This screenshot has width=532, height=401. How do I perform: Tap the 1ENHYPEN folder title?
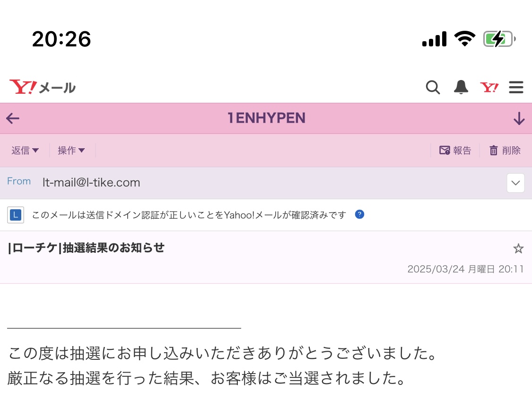(x=266, y=118)
